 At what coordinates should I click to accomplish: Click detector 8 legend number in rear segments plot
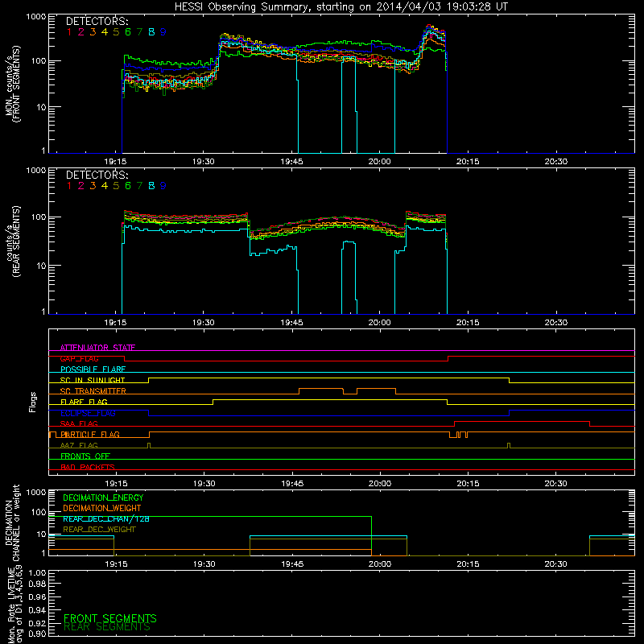pos(151,186)
